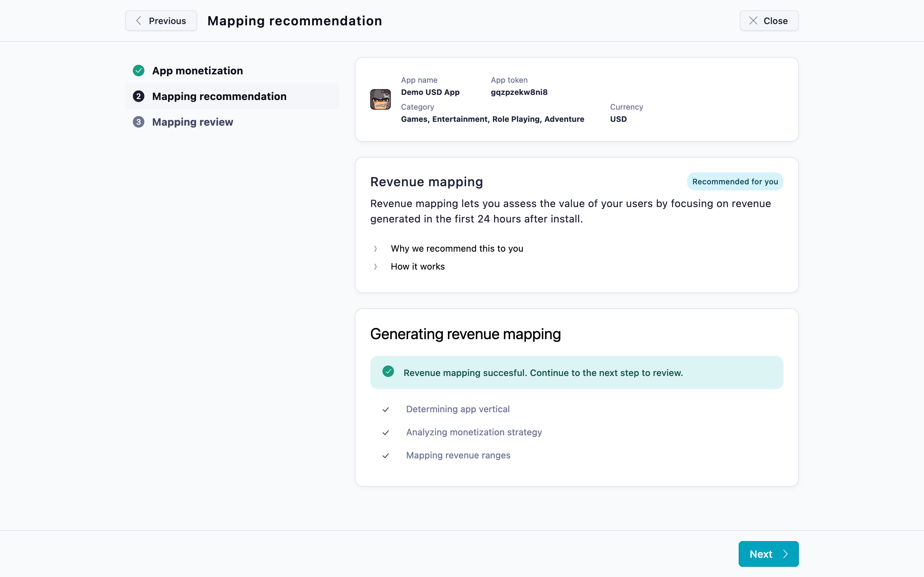Viewport: 924px width, 577px height.
Task: Click the green check beside App monetization
Action: click(x=139, y=71)
